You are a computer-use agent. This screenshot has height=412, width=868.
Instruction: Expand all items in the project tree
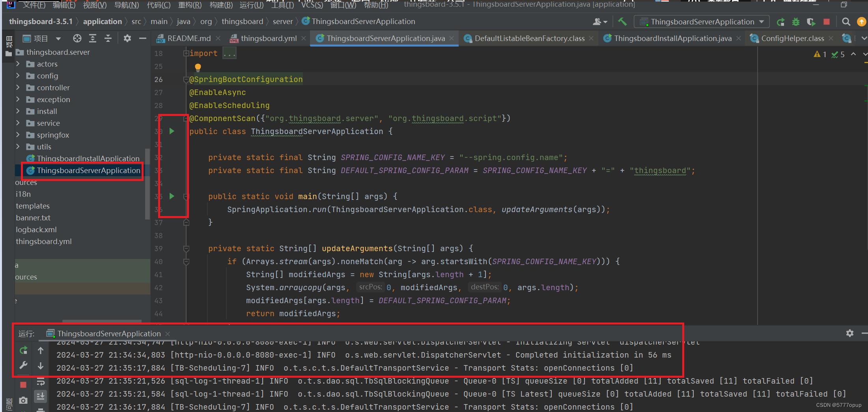pos(93,38)
